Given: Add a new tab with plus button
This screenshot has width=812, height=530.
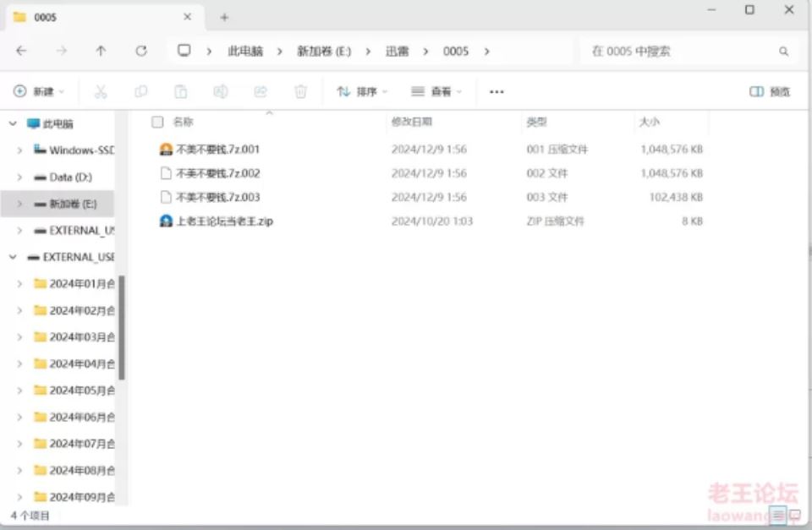Looking at the screenshot, I should click(224, 17).
